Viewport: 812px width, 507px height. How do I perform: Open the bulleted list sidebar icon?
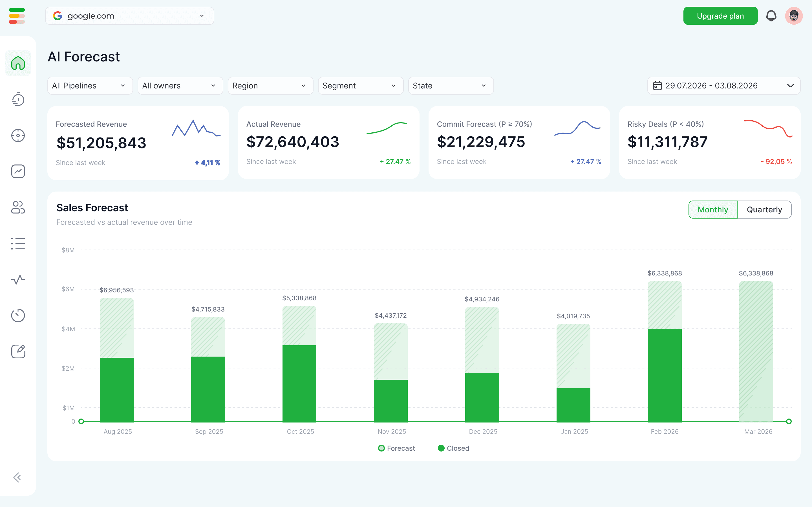(18, 243)
